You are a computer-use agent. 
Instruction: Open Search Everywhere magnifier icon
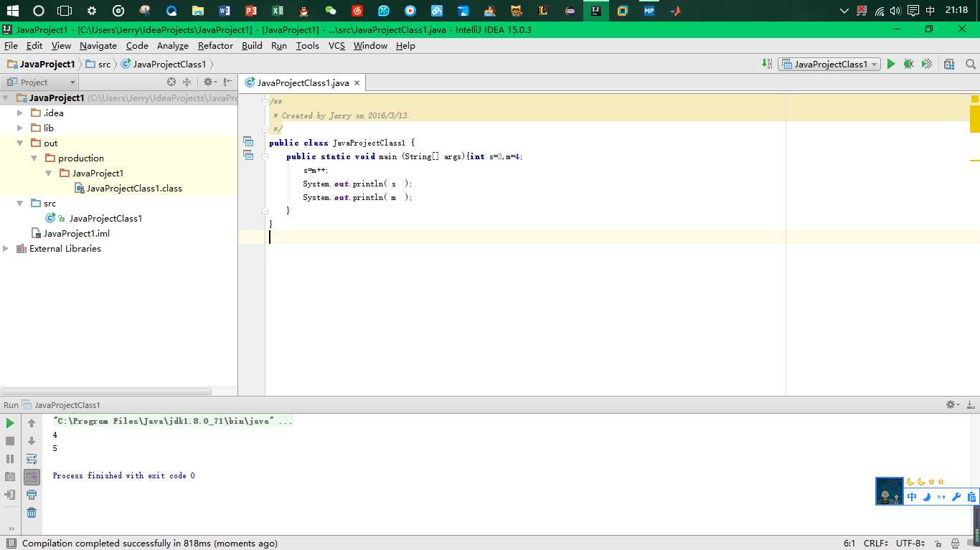[971, 64]
